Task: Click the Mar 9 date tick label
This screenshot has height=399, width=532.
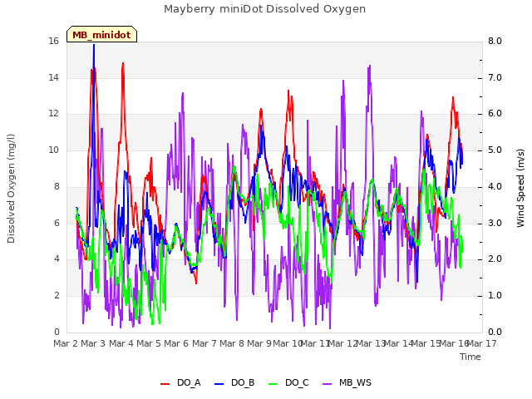Action: tap(259, 343)
